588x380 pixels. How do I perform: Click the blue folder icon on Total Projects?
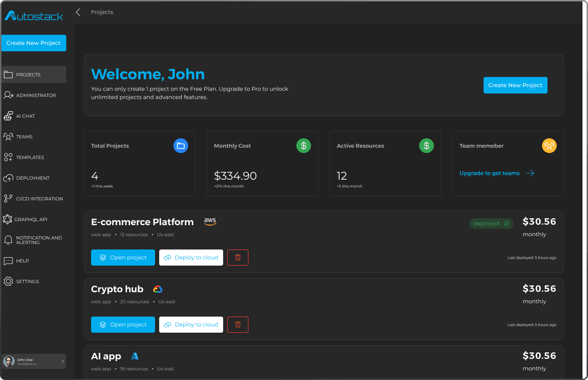181,146
